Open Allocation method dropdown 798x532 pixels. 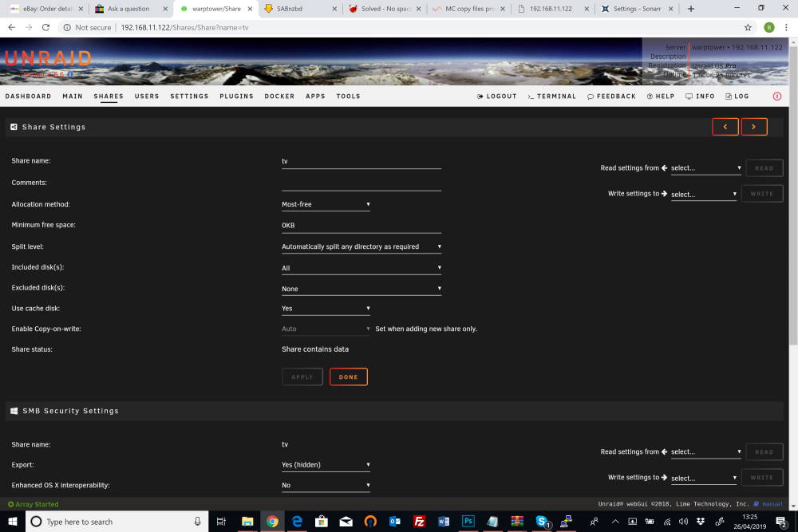click(x=326, y=204)
